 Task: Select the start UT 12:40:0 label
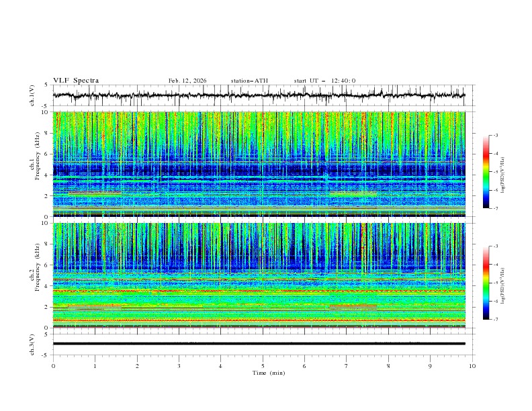click(324, 81)
